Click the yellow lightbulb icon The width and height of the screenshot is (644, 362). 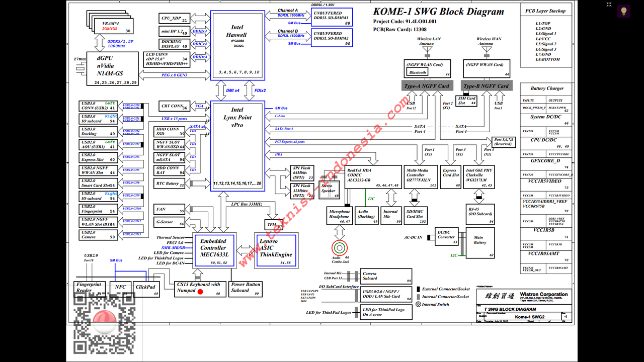pyautogui.click(x=624, y=11)
